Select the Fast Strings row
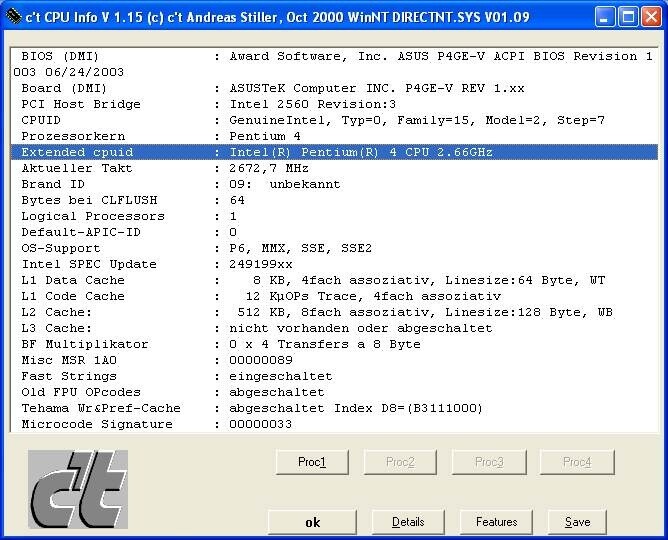Screen dimensions: 668x540 334,376
